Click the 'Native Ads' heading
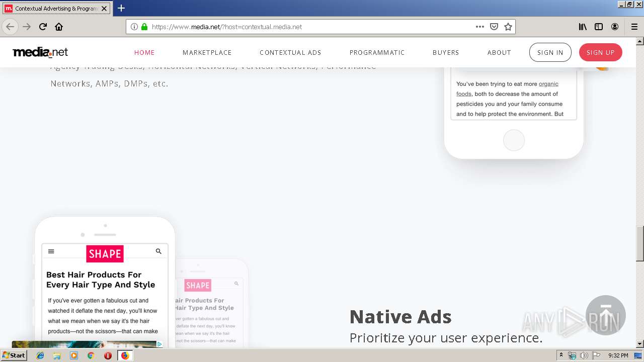The height and width of the screenshot is (362, 644). (400, 317)
